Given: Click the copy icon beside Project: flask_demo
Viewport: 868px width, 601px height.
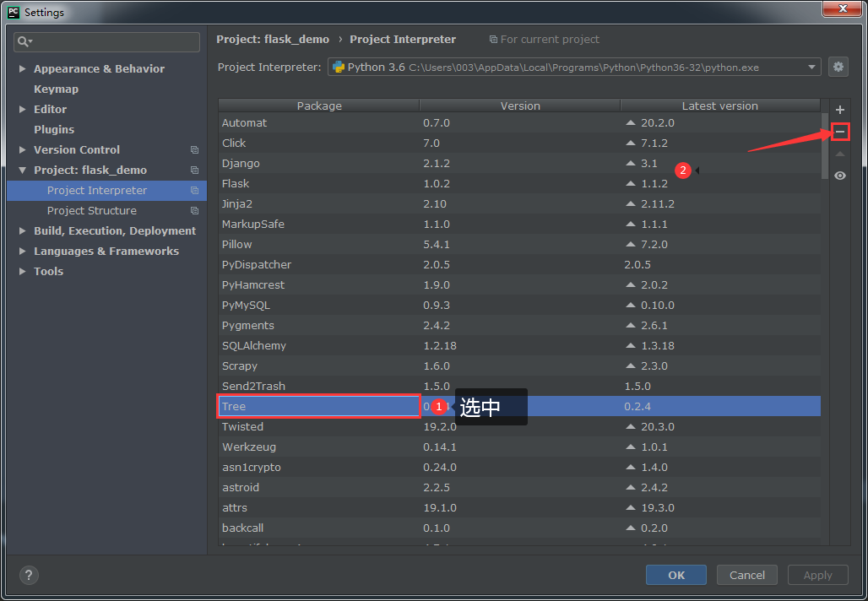Looking at the screenshot, I should 194,170.
